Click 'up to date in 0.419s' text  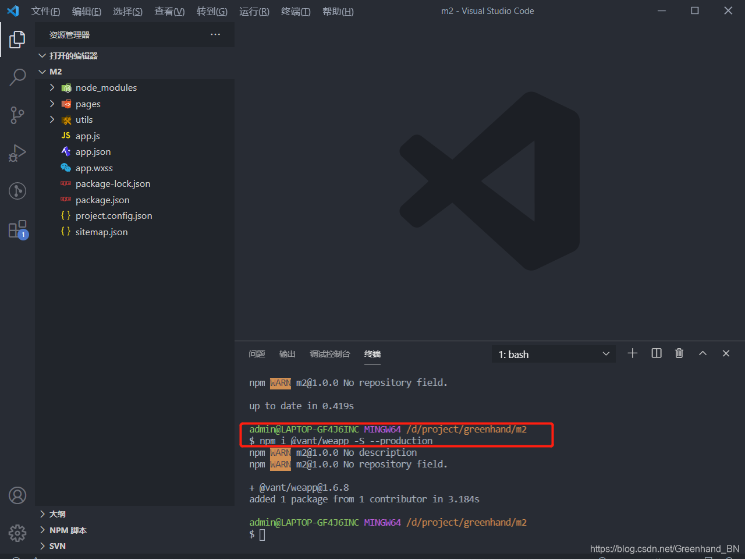click(x=301, y=406)
